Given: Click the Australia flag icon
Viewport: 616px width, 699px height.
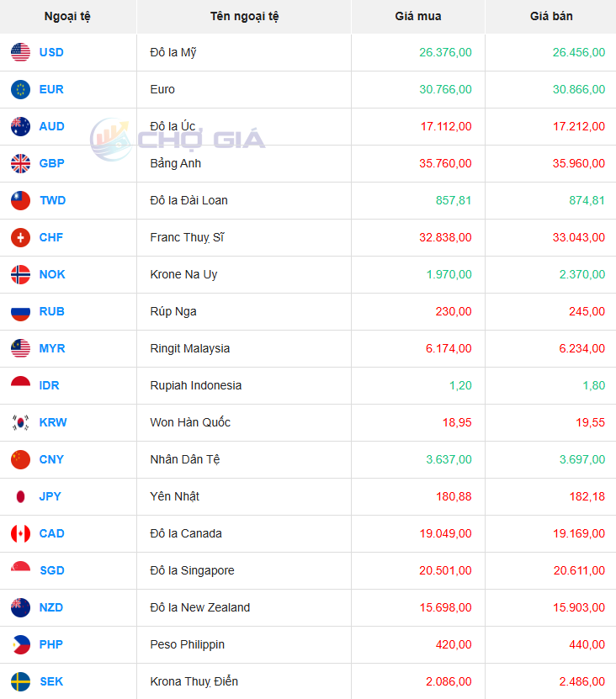Looking at the screenshot, I should (x=20, y=126).
